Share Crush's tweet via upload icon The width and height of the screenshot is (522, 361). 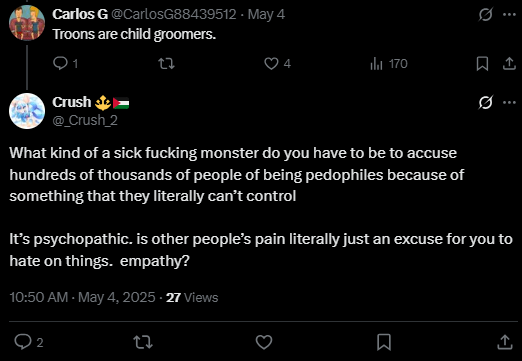tap(505, 342)
